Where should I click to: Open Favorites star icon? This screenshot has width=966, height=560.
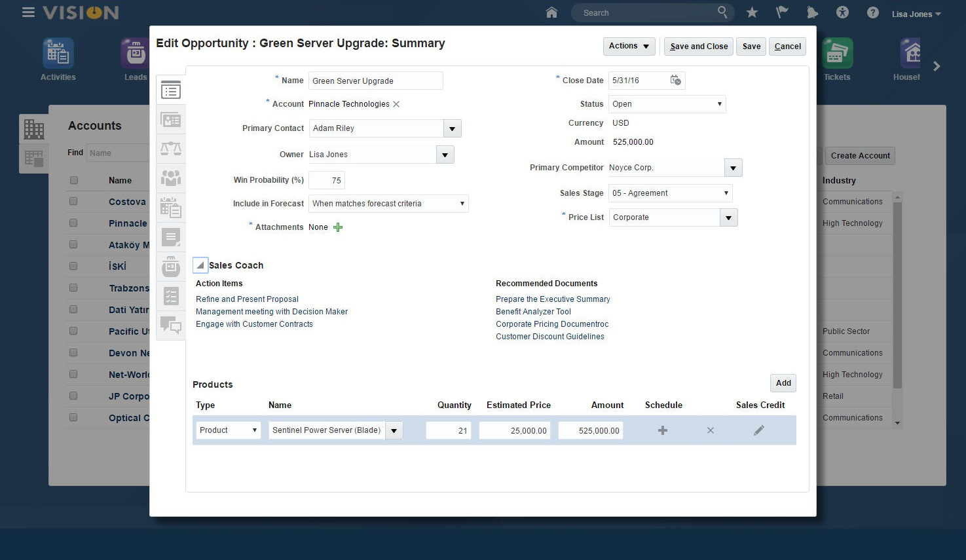pos(752,12)
